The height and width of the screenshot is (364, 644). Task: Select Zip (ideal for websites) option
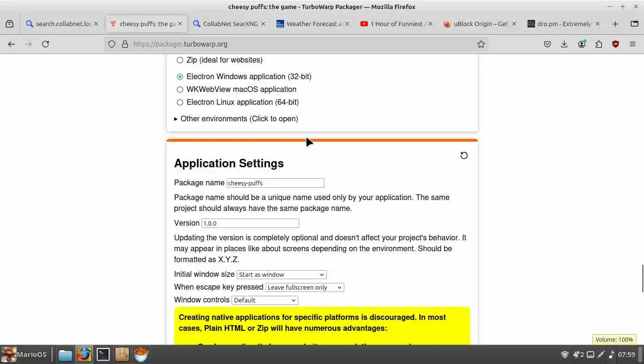[179, 60]
